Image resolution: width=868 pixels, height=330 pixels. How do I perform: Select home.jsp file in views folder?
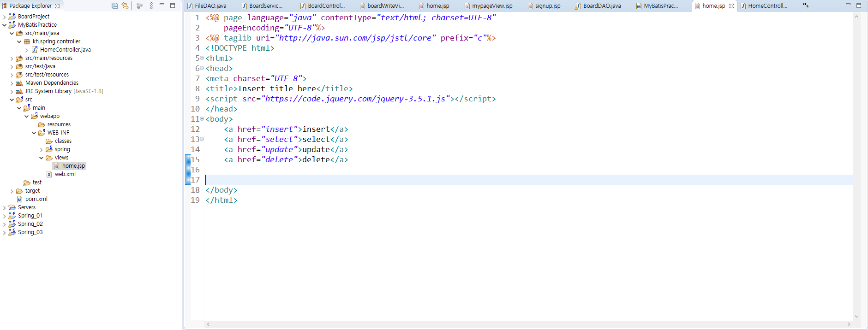(x=69, y=166)
